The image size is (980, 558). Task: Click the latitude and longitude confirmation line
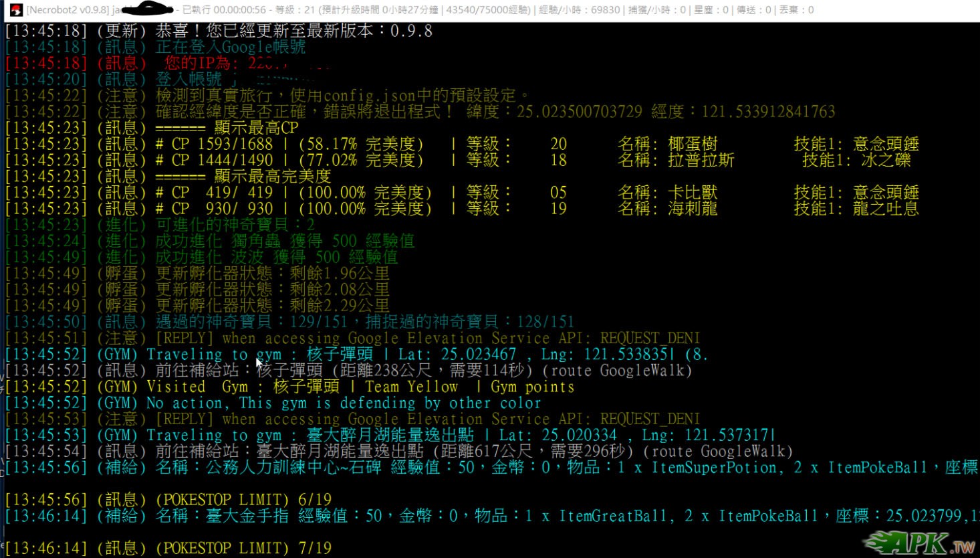(x=420, y=111)
